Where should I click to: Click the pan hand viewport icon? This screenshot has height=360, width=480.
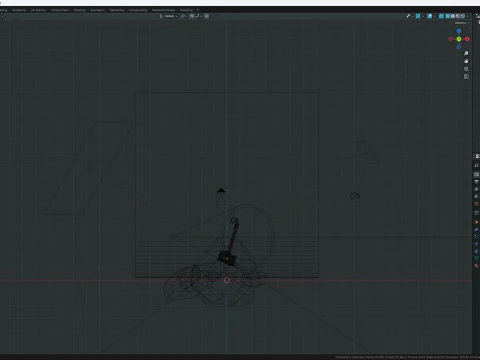click(466, 61)
